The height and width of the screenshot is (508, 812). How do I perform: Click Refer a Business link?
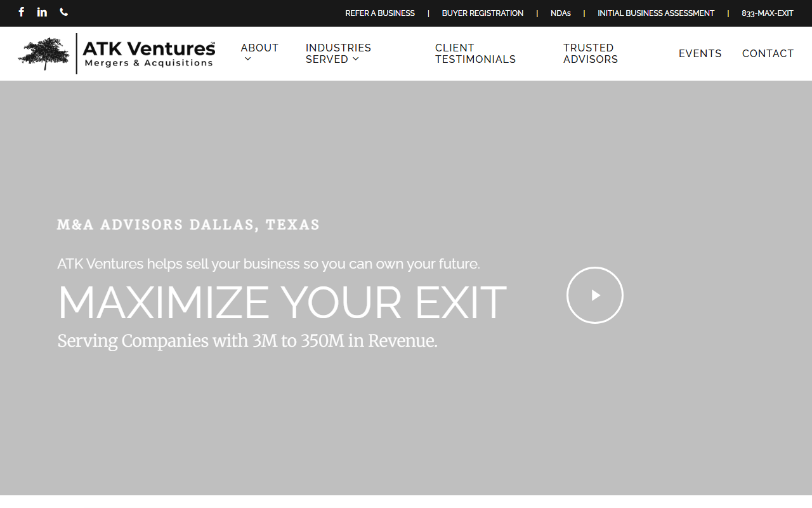coord(380,13)
